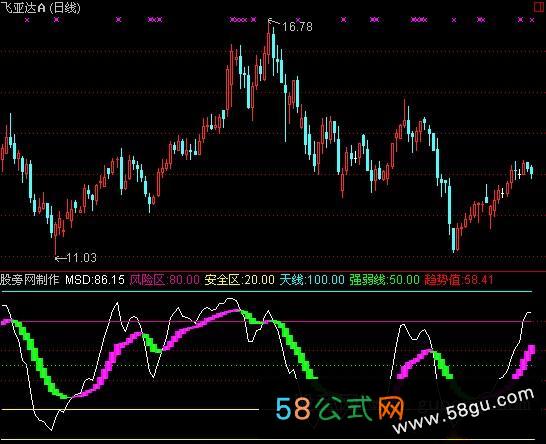Image resolution: width=546 pixels, height=444 pixels.
Task: Click the 16.78 high price label
Action: click(x=297, y=27)
